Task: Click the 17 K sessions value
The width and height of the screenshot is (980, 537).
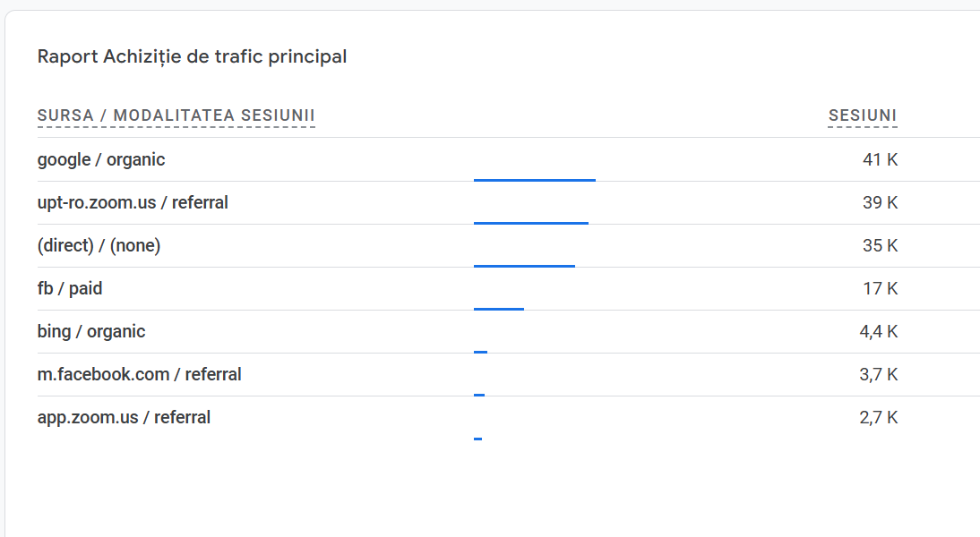Action: [880, 289]
